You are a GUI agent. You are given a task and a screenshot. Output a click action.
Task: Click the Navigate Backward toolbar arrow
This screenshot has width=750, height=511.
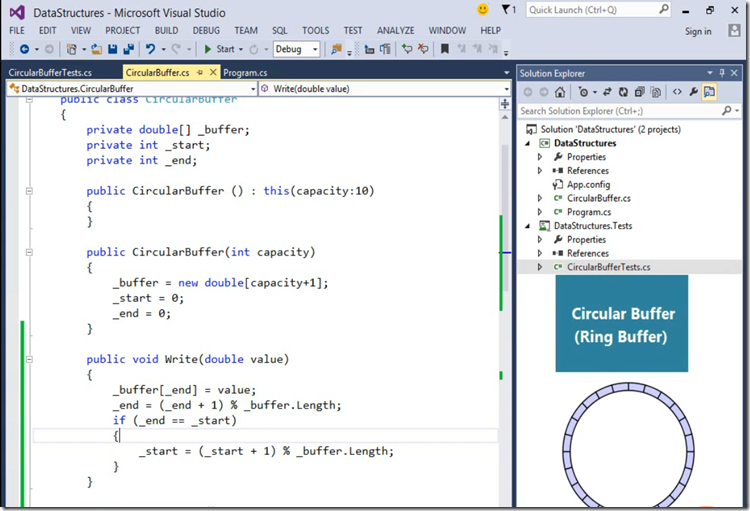[24, 49]
